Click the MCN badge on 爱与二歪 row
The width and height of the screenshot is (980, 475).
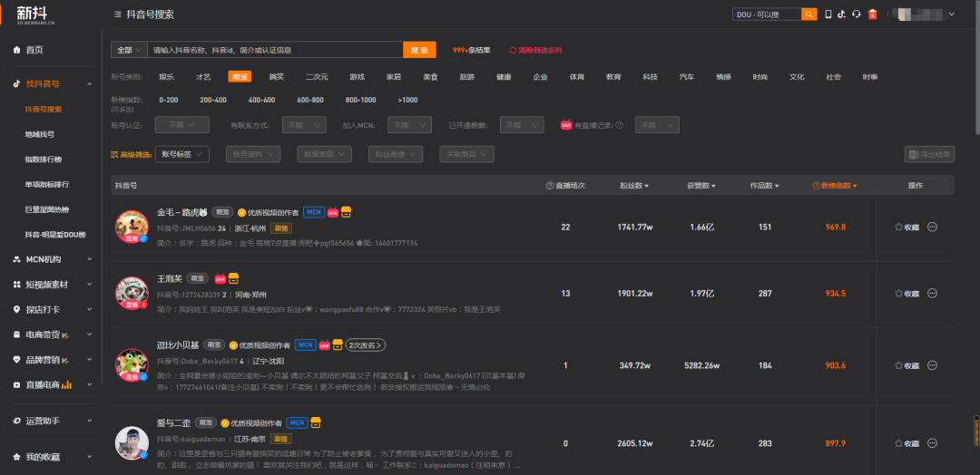click(297, 423)
